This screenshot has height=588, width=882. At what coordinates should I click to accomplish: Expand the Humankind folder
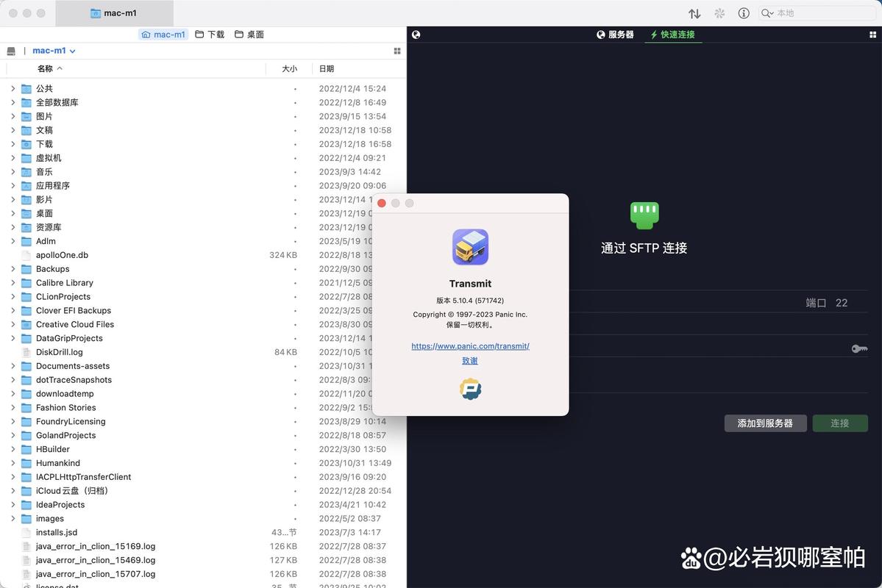tap(13, 462)
